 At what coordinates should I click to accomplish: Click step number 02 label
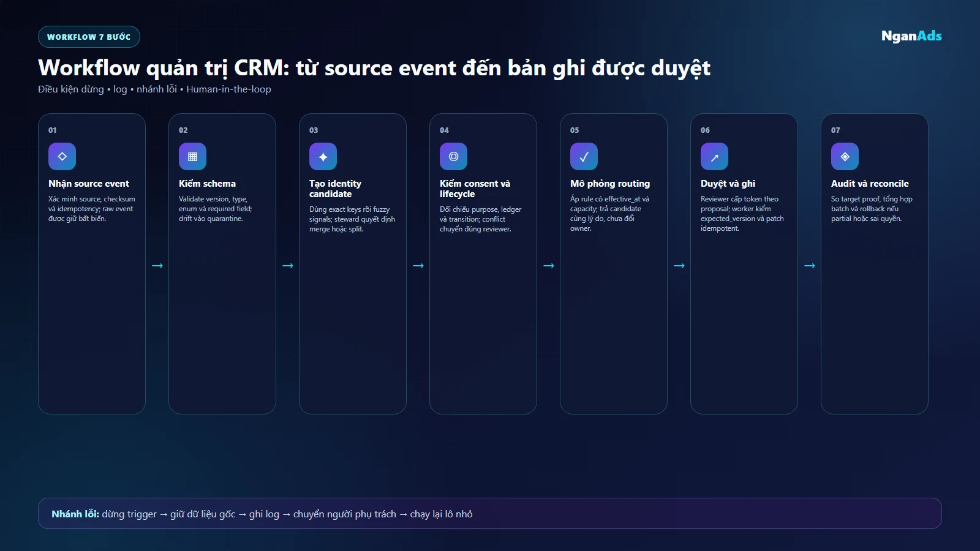[183, 130]
